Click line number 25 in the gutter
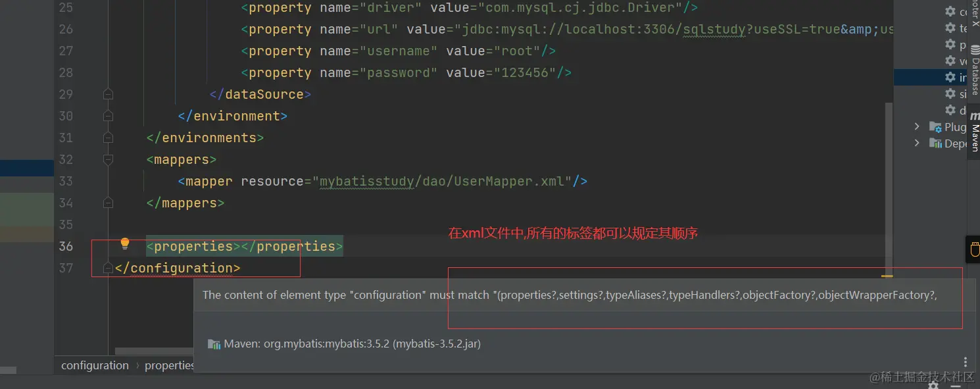This screenshot has width=980, height=389. tap(66, 8)
